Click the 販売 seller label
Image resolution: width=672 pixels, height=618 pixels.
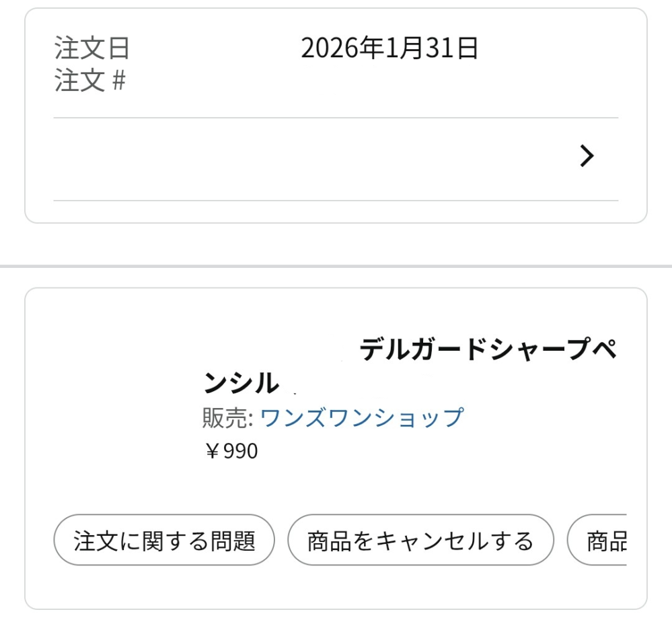[223, 417]
